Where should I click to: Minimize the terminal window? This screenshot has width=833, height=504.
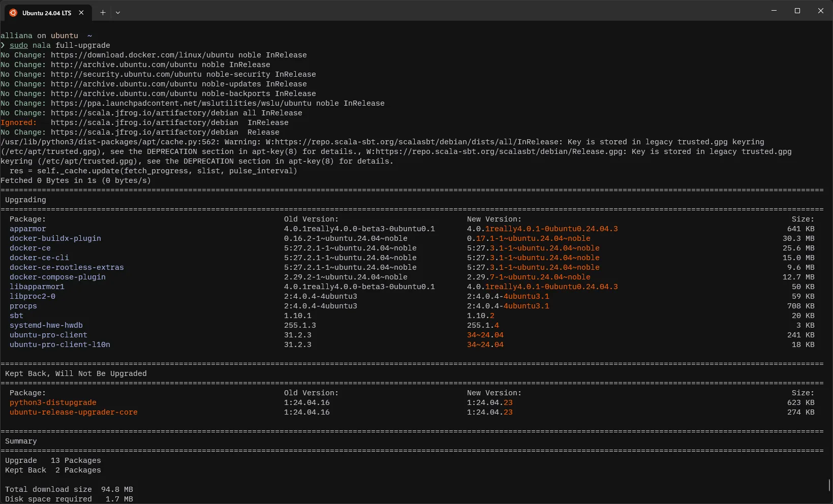[774, 11]
